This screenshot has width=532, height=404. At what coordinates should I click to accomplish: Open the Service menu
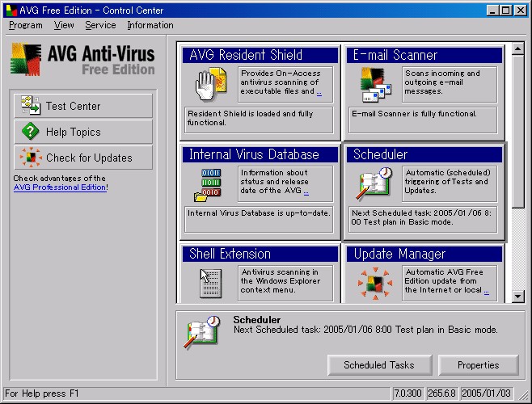pos(100,25)
